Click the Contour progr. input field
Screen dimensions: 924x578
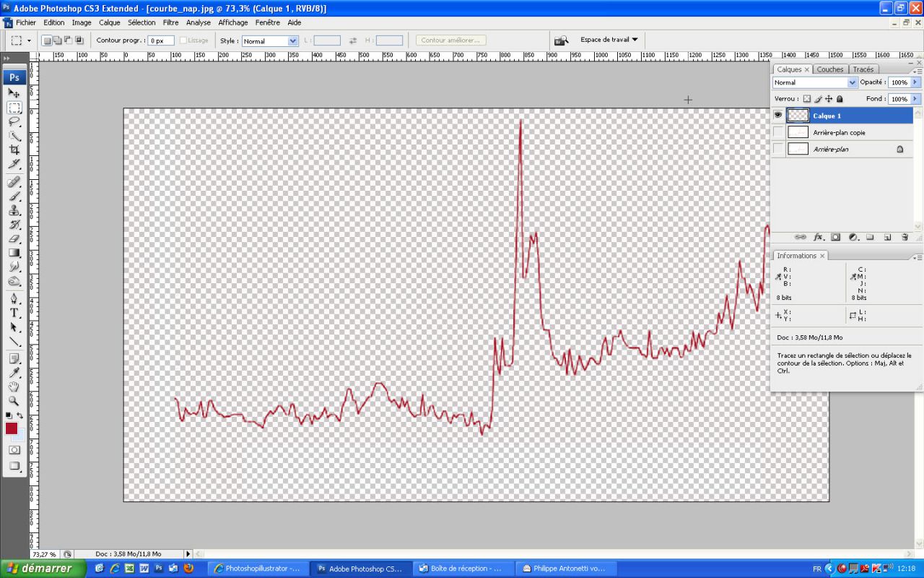click(160, 41)
